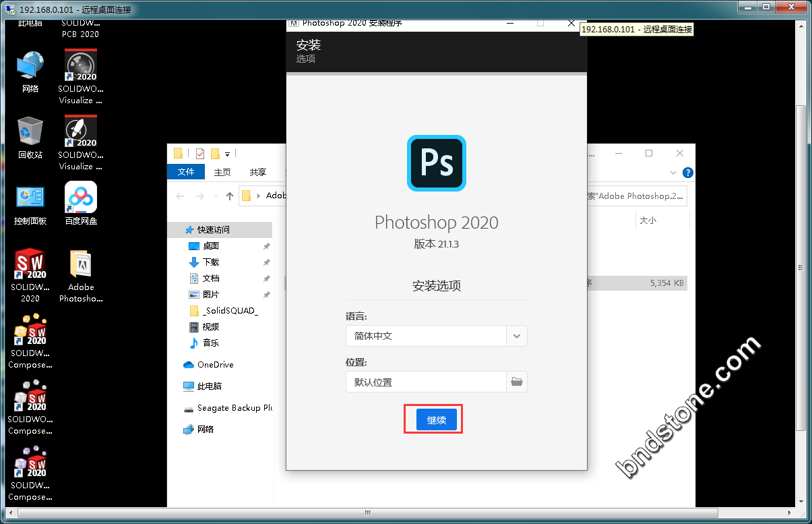Screen dimensions: 812x524
Task: Click the 大小 column header
Action: point(648,221)
